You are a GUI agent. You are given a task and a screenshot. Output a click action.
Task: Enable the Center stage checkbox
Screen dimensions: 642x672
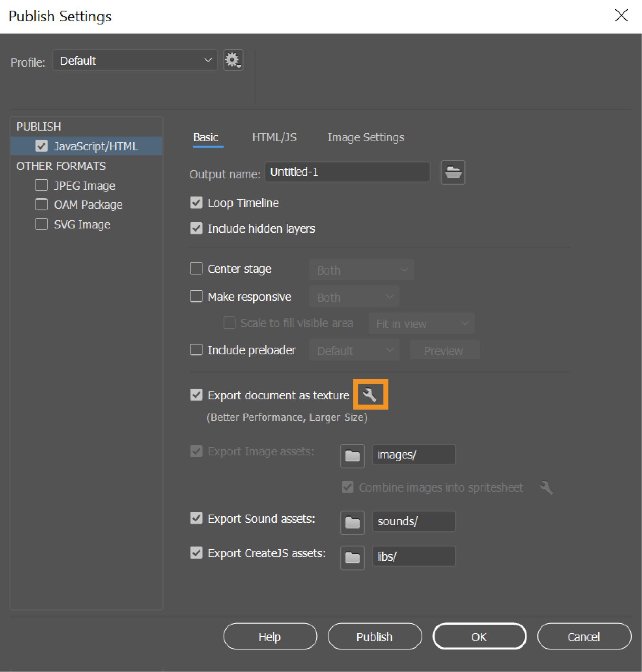(x=196, y=268)
